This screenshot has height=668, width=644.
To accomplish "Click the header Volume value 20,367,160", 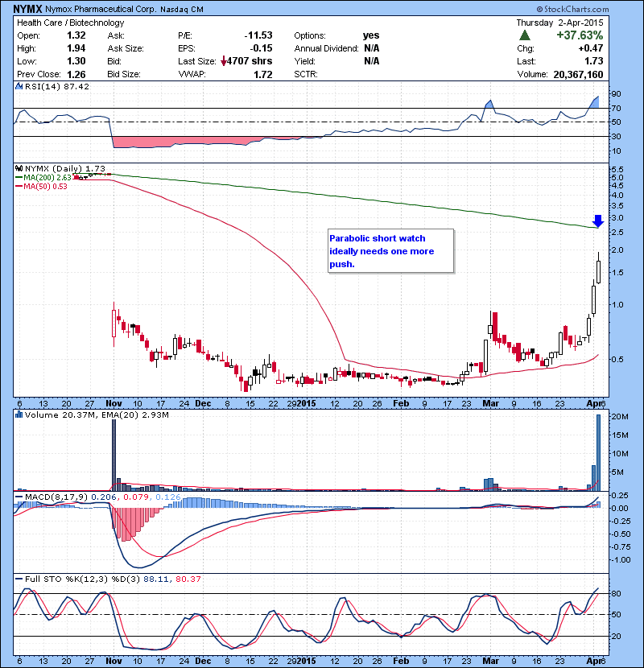I will click(578, 74).
